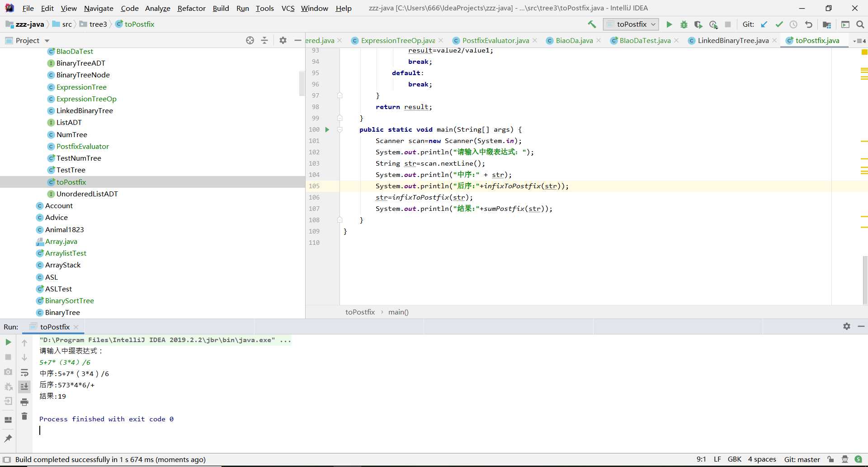Fold code block marker at line 97
868x467 pixels.
(340, 95)
